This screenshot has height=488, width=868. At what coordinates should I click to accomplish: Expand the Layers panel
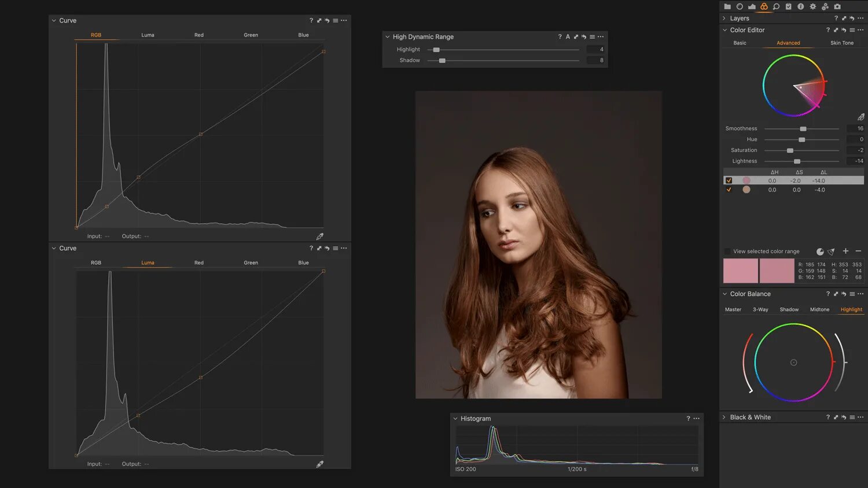[724, 18]
